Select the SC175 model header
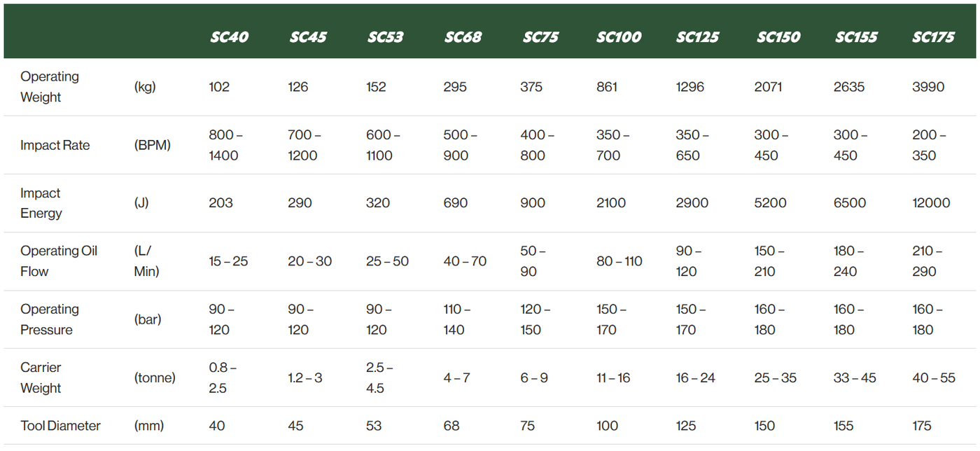 point(933,37)
